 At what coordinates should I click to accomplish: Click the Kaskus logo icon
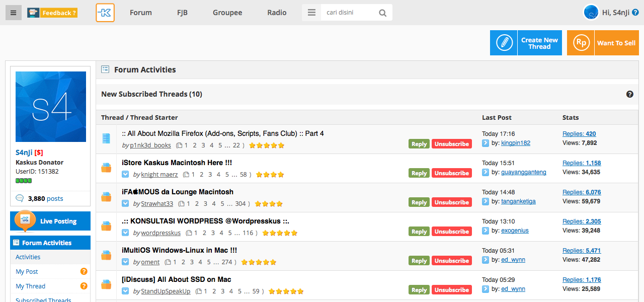click(105, 13)
